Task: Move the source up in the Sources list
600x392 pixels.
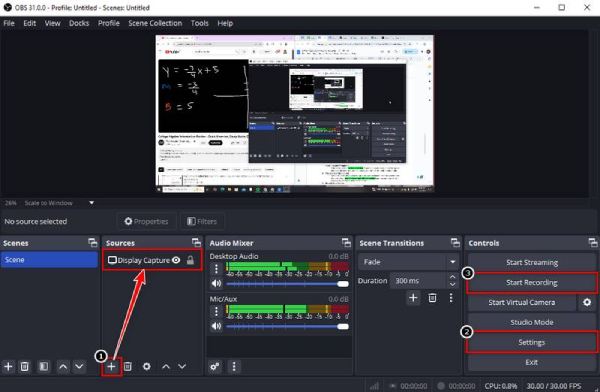Action: point(166,367)
